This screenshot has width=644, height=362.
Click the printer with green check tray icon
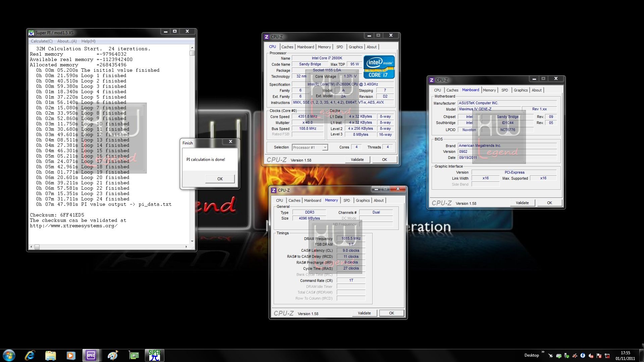[x=558, y=356]
